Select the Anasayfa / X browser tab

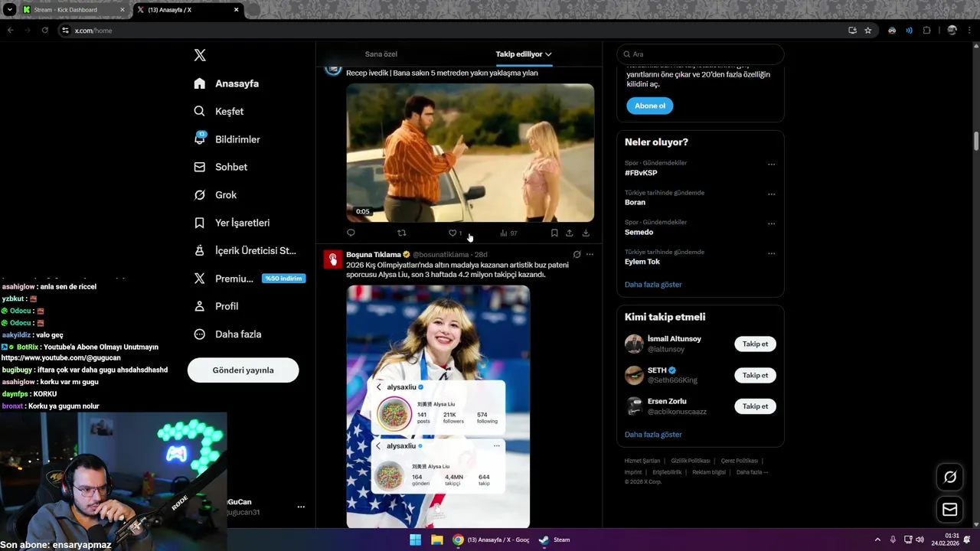pyautogui.click(x=188, y=10)
